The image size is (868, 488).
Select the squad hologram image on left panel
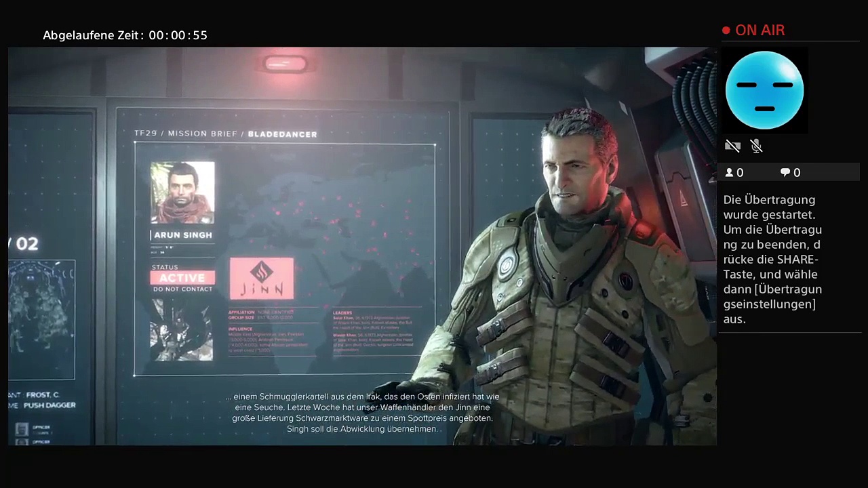[42, 319]
